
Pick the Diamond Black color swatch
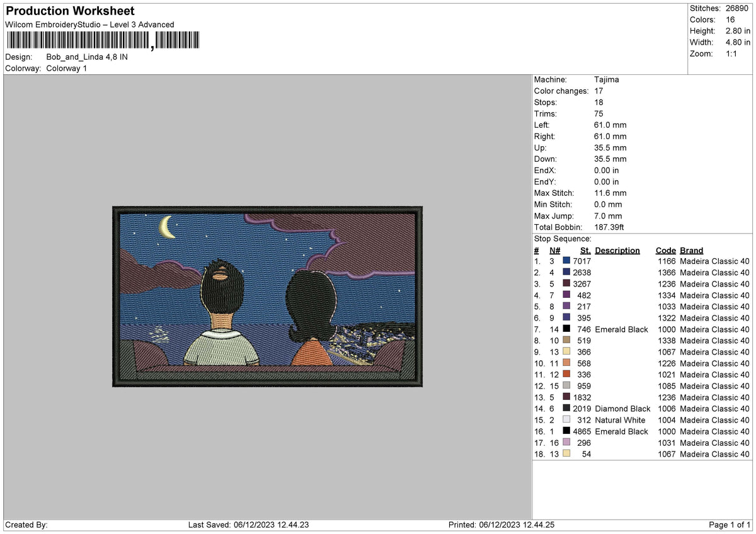tap(567, 407)
